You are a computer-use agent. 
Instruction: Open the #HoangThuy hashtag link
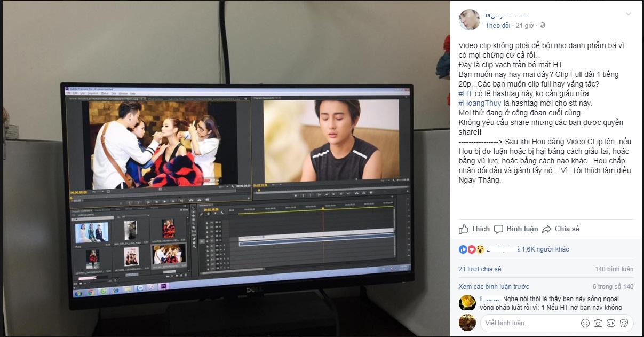479,103
